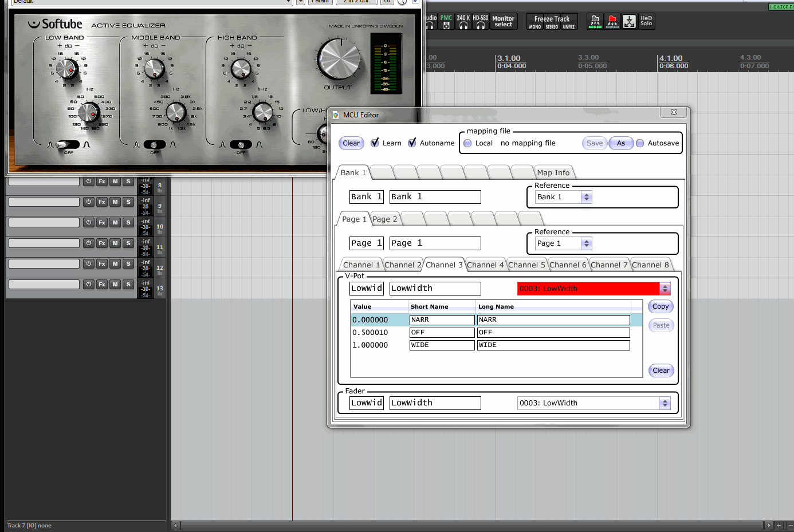
Task: Click the NARR Short Name field
Action: point(442,320)
